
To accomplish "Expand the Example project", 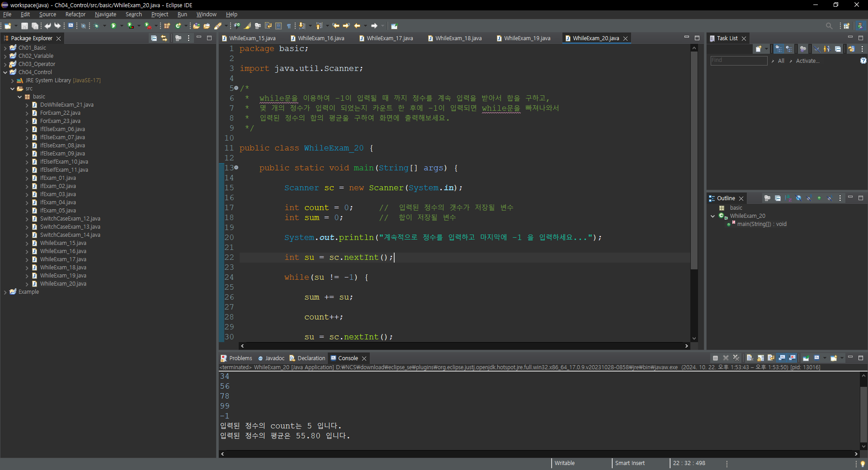I will click(x=5, y=292).
